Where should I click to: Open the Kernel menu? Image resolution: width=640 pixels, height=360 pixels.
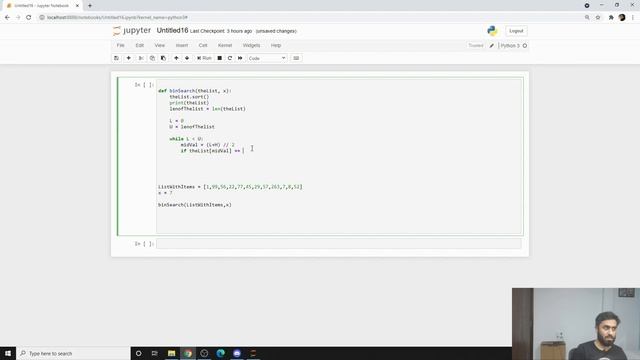pos(225,45)
